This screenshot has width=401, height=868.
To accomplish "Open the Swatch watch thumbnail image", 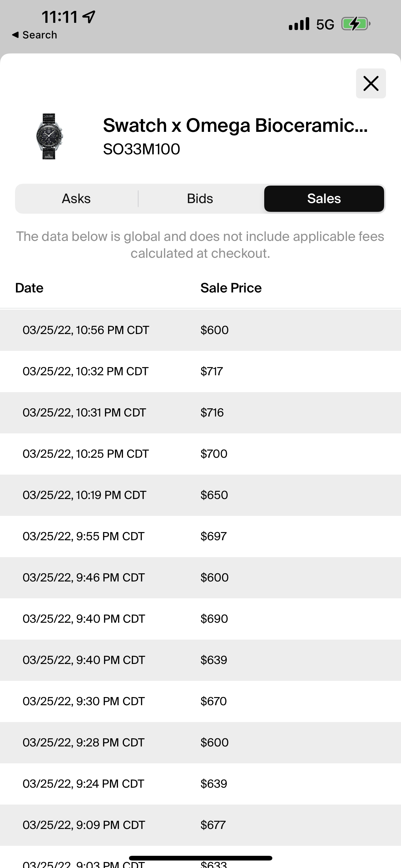I will click(x=49, y=136).
